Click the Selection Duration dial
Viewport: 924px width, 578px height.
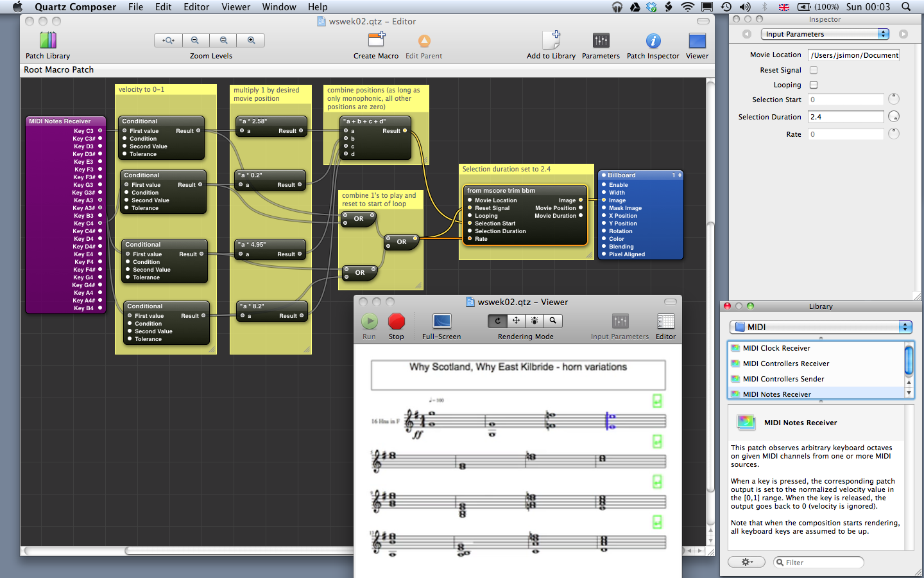pos(894,116)
